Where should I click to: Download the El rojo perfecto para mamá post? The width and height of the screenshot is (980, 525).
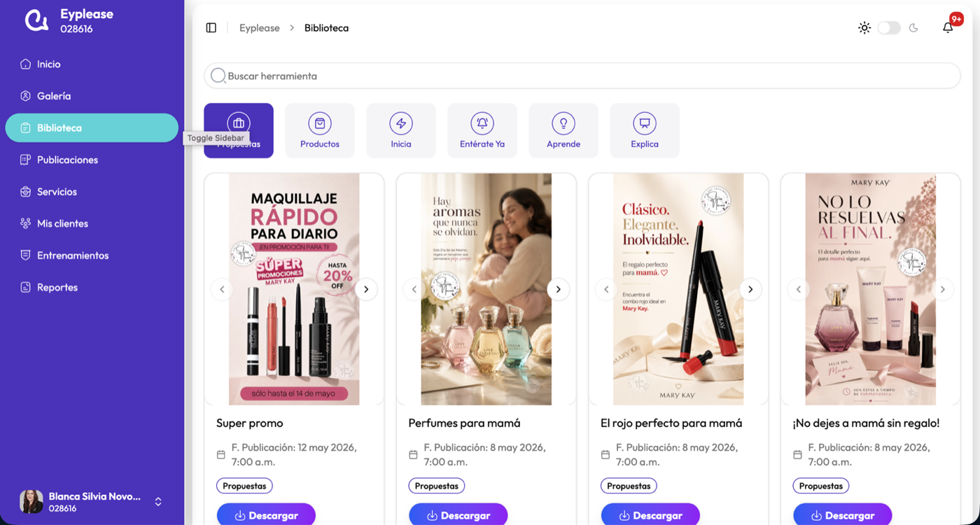click(x=650, y=515)
